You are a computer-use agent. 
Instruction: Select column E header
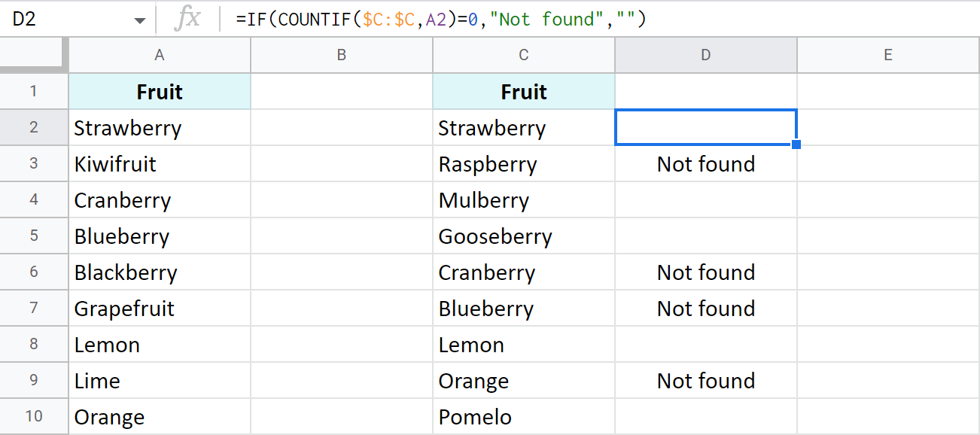pos(888,55)
